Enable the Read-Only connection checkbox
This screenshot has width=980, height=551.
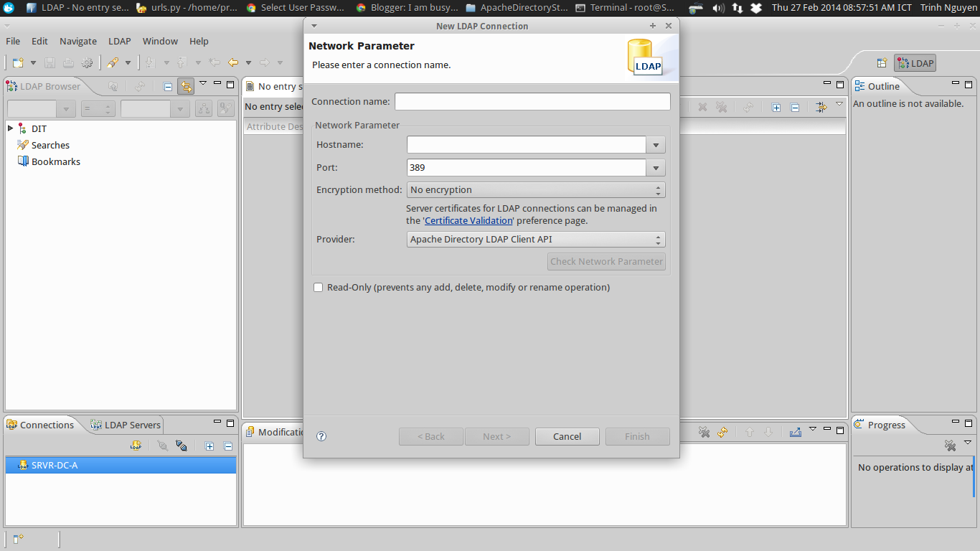click(318, 287)
